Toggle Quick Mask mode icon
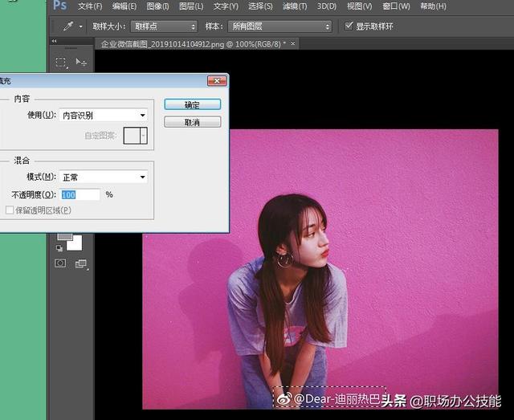514x420 pixels. coord(60,263)
